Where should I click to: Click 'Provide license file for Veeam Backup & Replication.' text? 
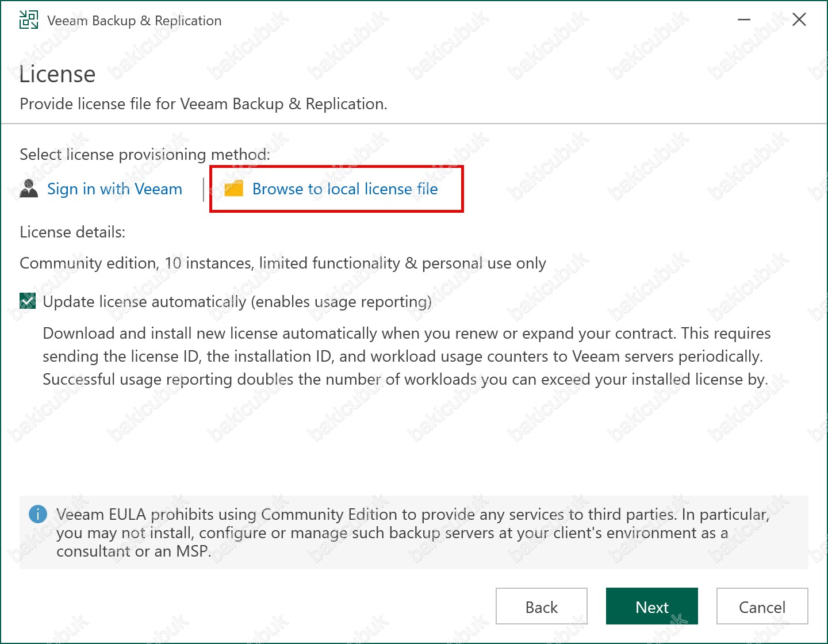click(x=204, y=104)
